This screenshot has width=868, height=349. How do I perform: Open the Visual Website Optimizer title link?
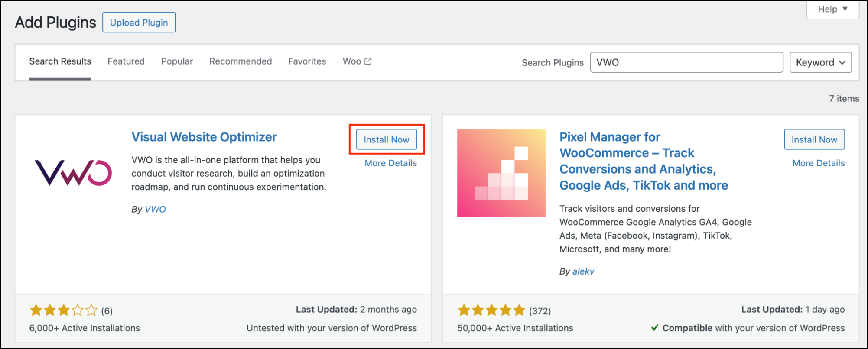[x=204, y=137]
